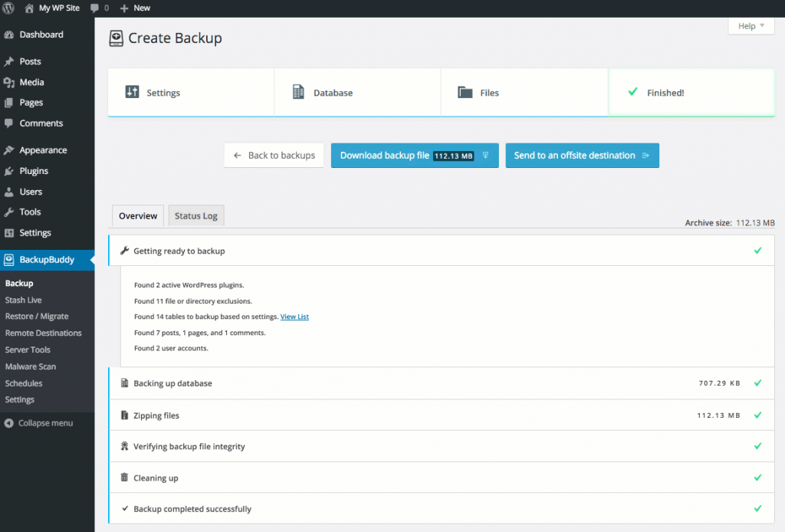Click the BackupBuddy sidebar icon
This screenshot has width=785, height=532.
(x=8, y=260)
